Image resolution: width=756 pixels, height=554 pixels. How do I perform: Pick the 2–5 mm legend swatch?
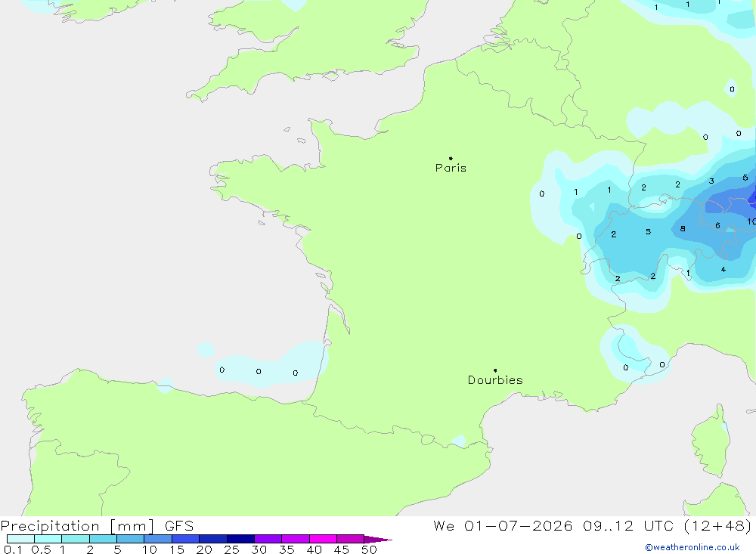point(103,539)
